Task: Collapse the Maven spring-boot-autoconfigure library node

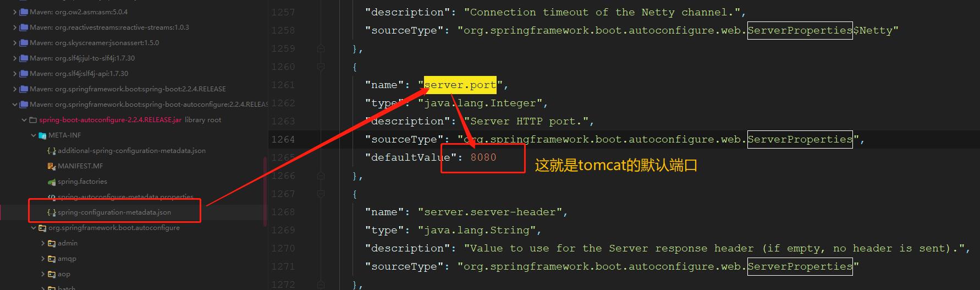Action: [x=15, y=104]
